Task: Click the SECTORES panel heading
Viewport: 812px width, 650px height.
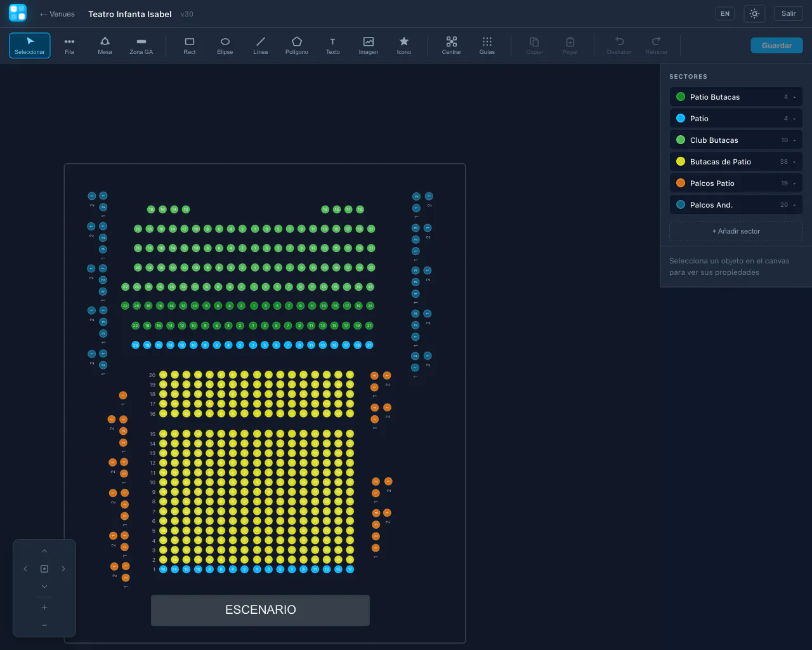Action: coord(688,77)
